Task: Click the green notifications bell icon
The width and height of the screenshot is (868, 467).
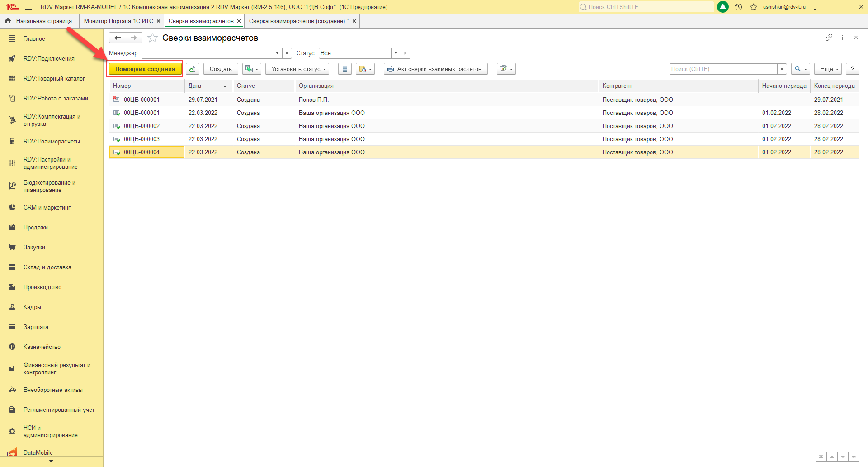Action: [723, 7]
